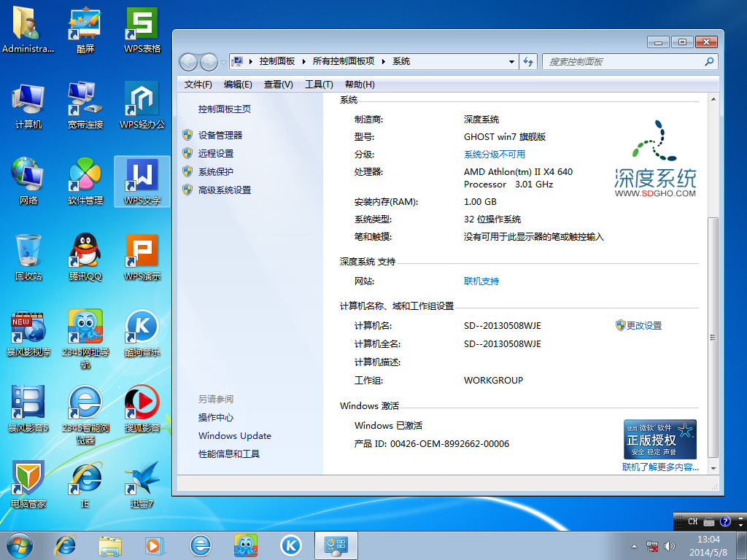747x560 pixels.
Task: Click the 正版授权 genuine software badge
Action: (660, 440)
